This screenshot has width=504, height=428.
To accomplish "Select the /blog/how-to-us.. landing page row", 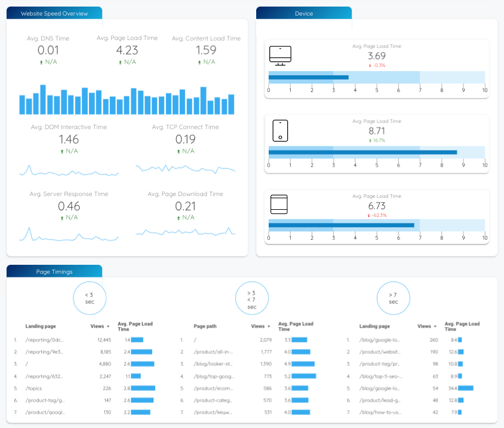I will tap(414, 412).
